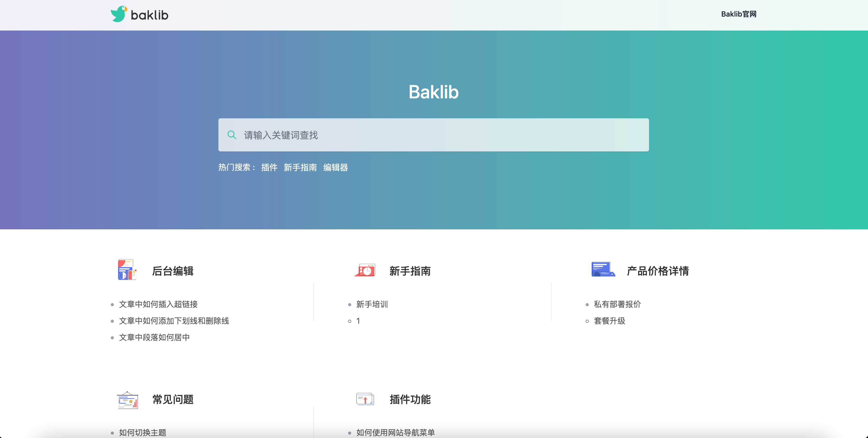Open the 新手培训 article
This screenshot has height=438, width=868.
tap(372, 304)
